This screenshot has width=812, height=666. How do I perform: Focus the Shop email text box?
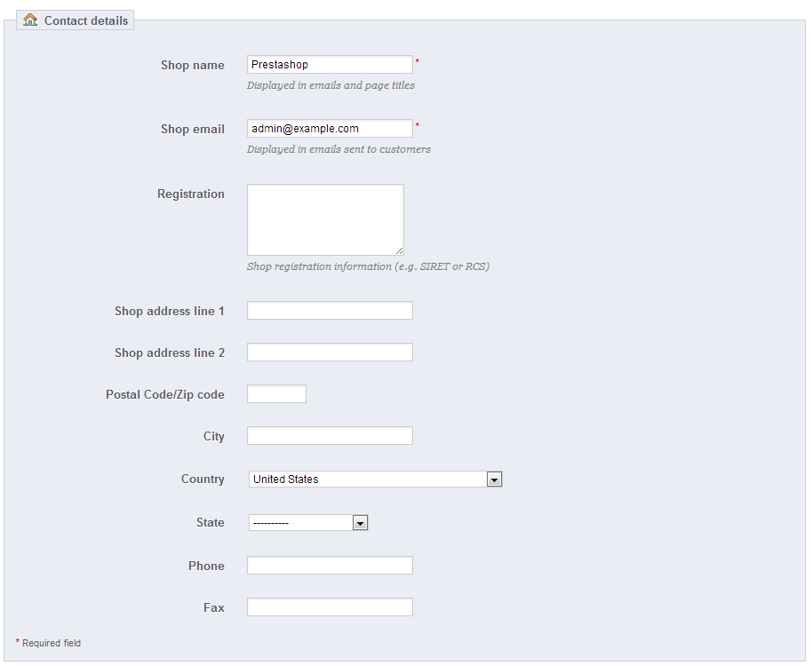pyautogui.click(x=330, y=129)
